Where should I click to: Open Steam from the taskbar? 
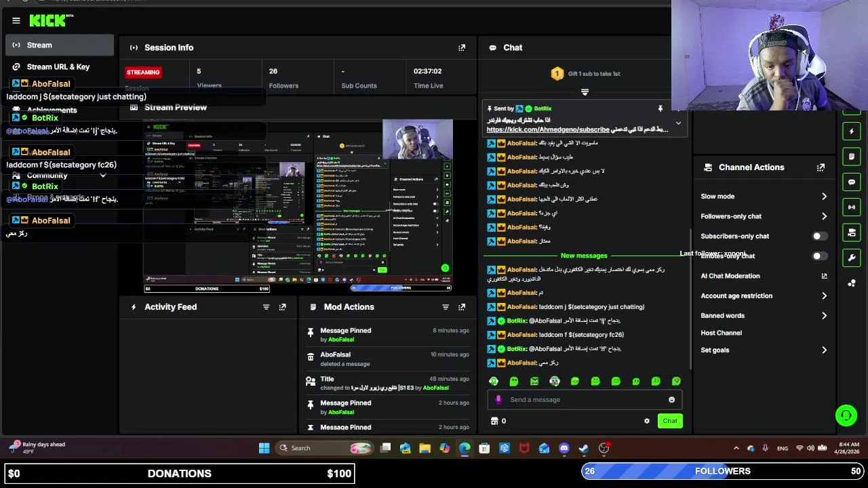tap(583, 448)
